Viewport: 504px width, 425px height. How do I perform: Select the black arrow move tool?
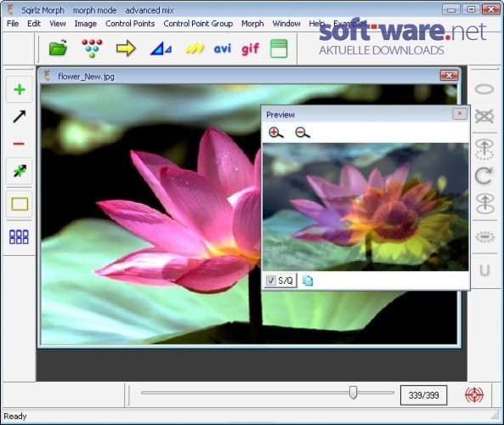(x=20, y=116)
